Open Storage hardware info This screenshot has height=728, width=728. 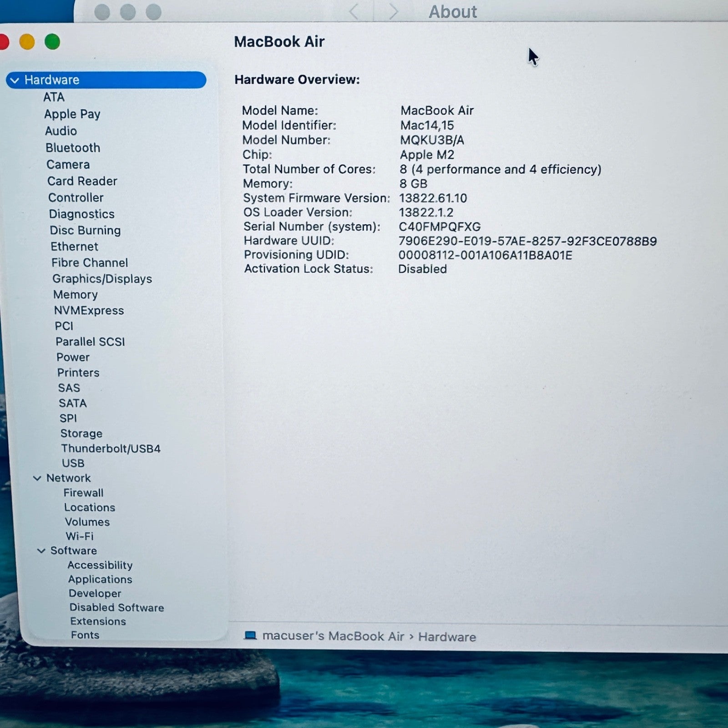tap(81, 434)
